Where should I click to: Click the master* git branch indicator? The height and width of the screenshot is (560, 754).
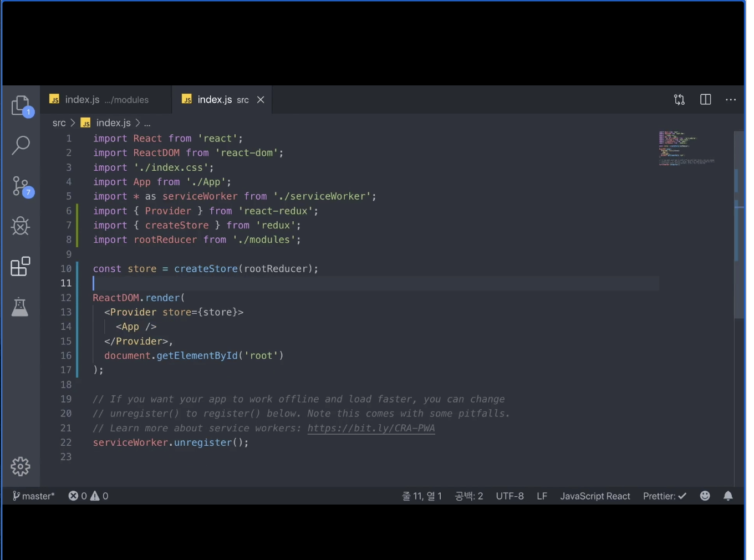33,496
